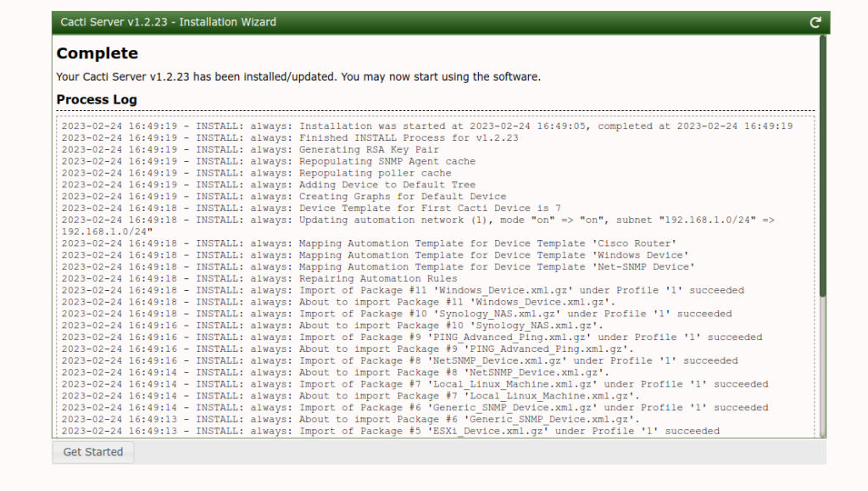The image size is (868, 491).
Task: Select log line mapping template 'Windows Device'
Action: click(375, 254)
